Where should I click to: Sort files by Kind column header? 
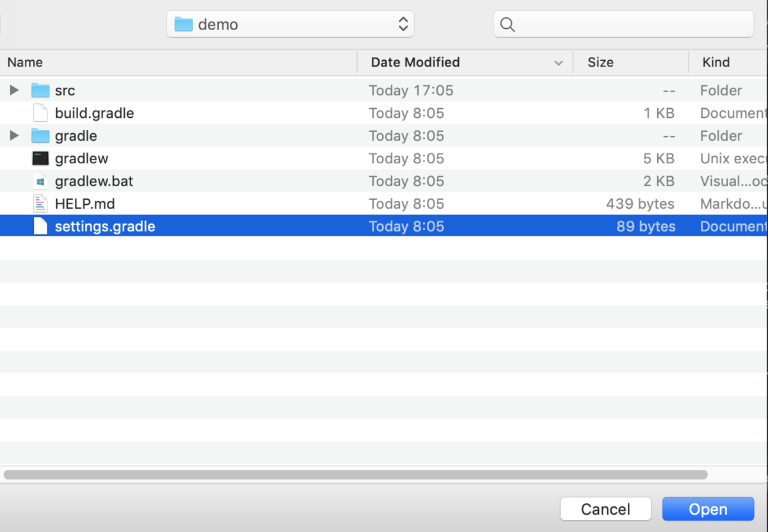716,62
